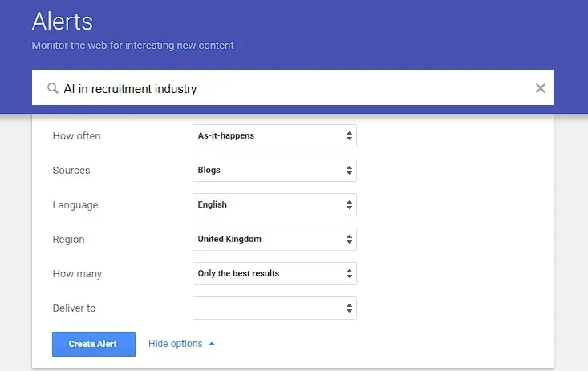Open the Only the best results dropdown
Viewport: 588px width, 371px height.
pos(274,273)
